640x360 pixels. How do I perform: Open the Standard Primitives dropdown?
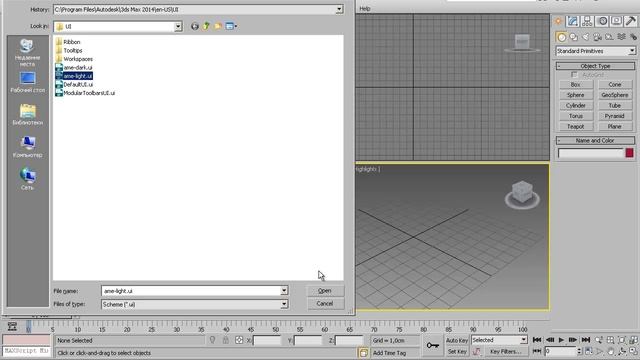[x=596, y=51]
